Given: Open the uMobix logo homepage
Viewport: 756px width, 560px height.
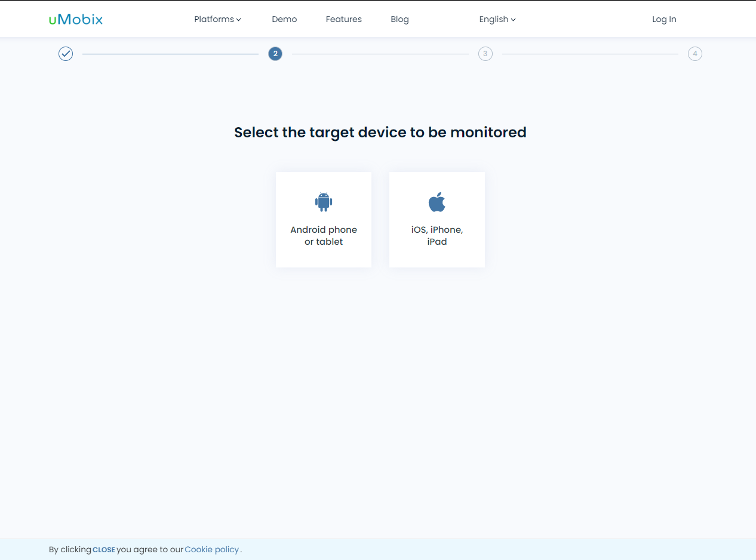Looking at the screenshot, I should pos(76,19).
